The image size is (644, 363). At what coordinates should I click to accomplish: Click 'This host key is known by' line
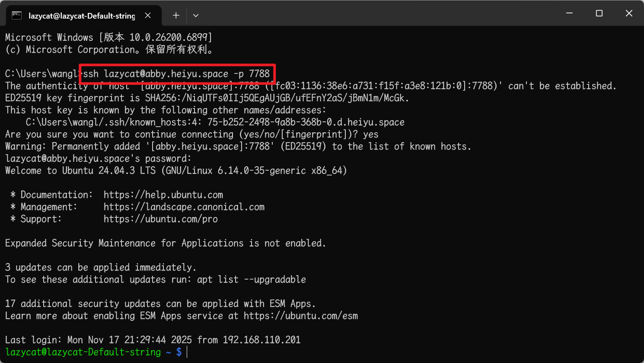click(166, 110)
